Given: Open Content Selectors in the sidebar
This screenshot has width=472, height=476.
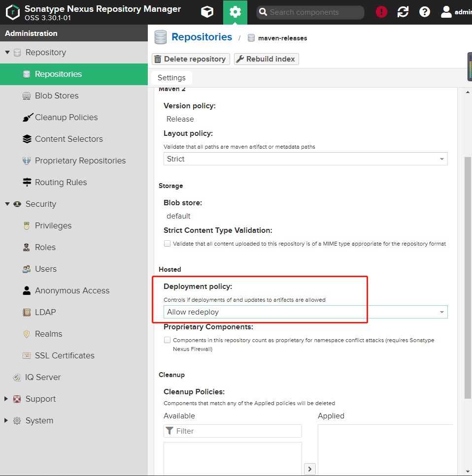Looking at the screenshot, I should (74, 139).
